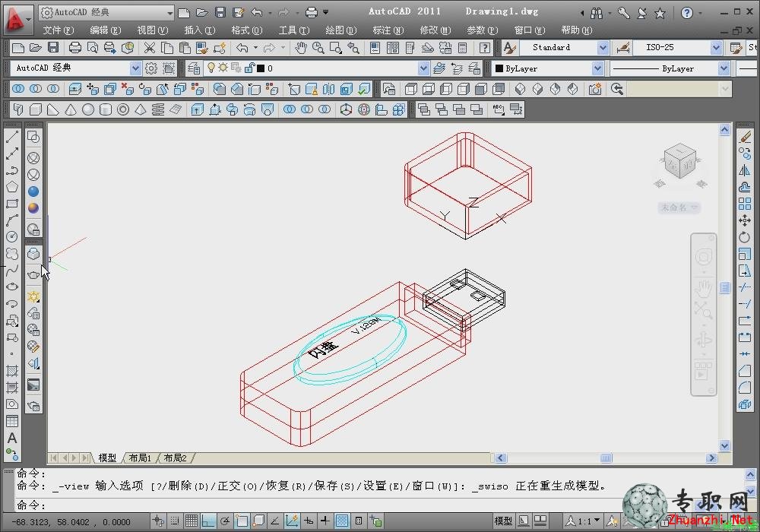Toggle Ortho Mode in status bar
The image size is (760, 532).
point(208,521)
